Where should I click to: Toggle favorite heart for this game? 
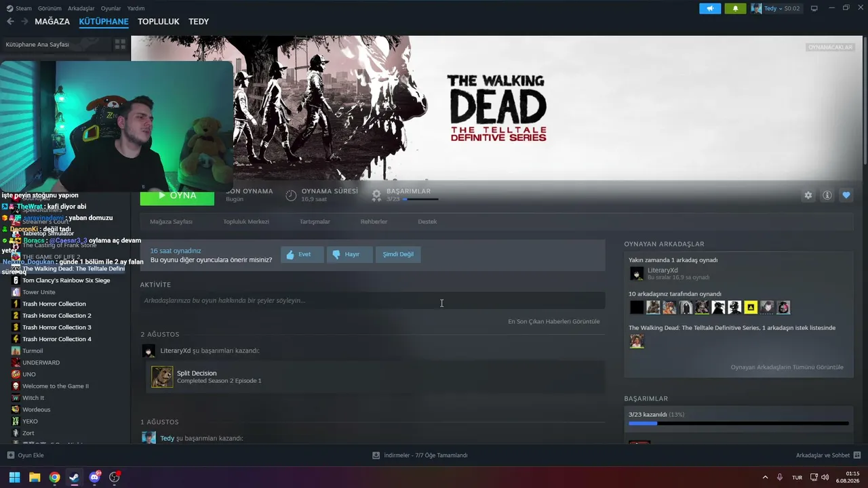point(846,195)
